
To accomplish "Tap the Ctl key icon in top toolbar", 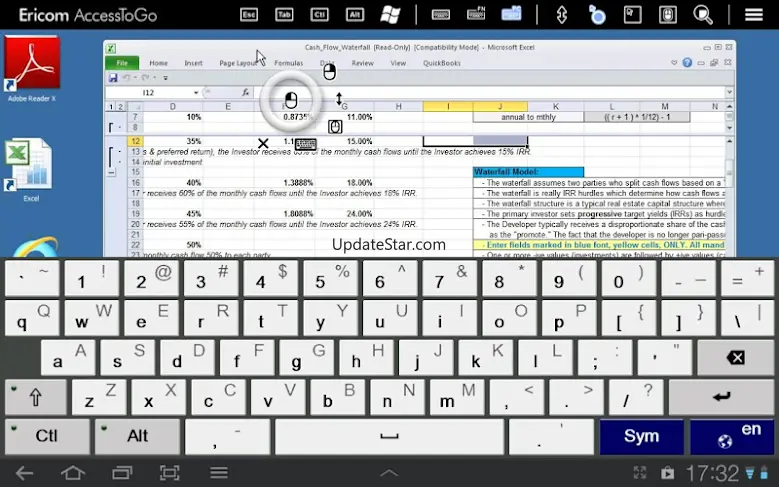I will click(x=319, y=14).
